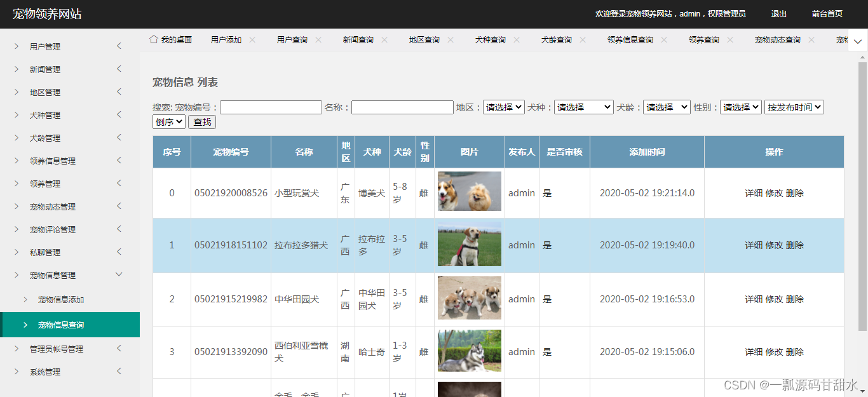Collapse 宠物信息管理 sidebar menu
868x397 pixels.
(x=70, y=275)
